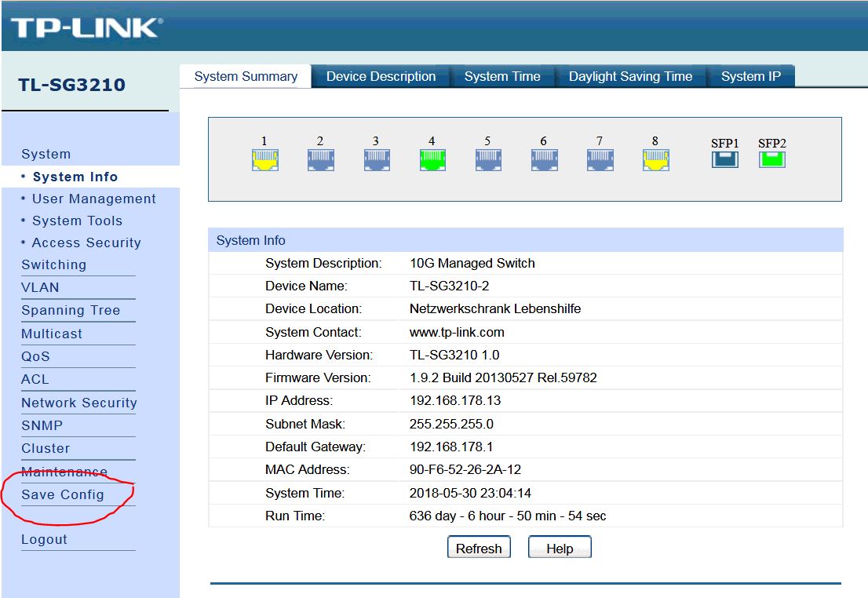Expand the SNMP menu
This screenshot has width=868, height=598.
[x=42, y=425]
